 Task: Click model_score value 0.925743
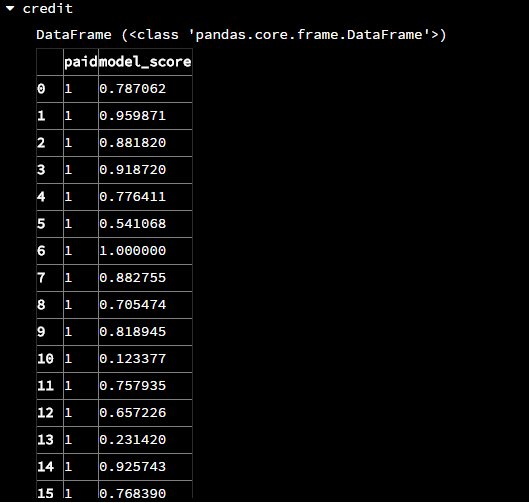(x=133, y=467)
